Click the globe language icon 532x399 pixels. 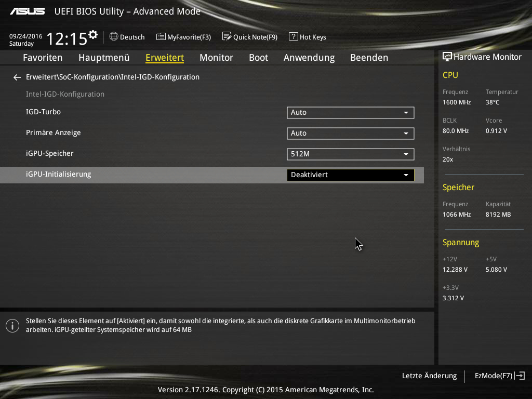[114, 36]
